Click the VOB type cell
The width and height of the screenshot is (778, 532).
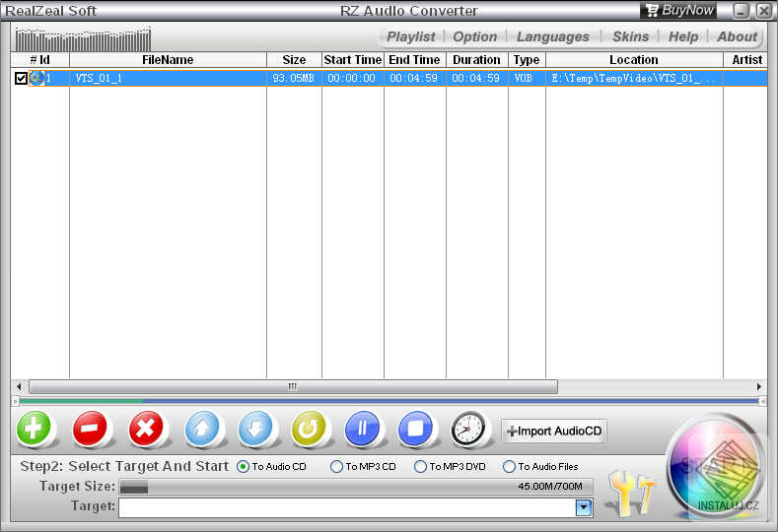527,78
